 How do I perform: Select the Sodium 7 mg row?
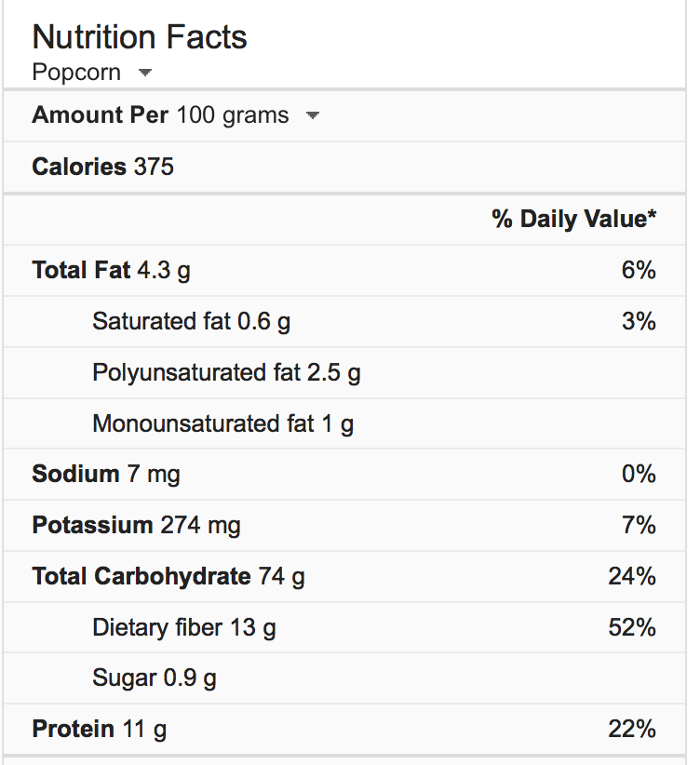(x=106, y=475)
